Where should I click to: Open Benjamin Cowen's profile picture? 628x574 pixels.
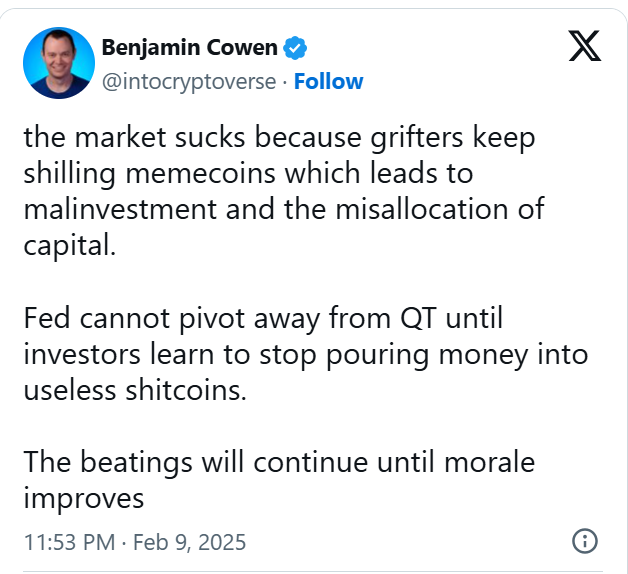(58, 63)
